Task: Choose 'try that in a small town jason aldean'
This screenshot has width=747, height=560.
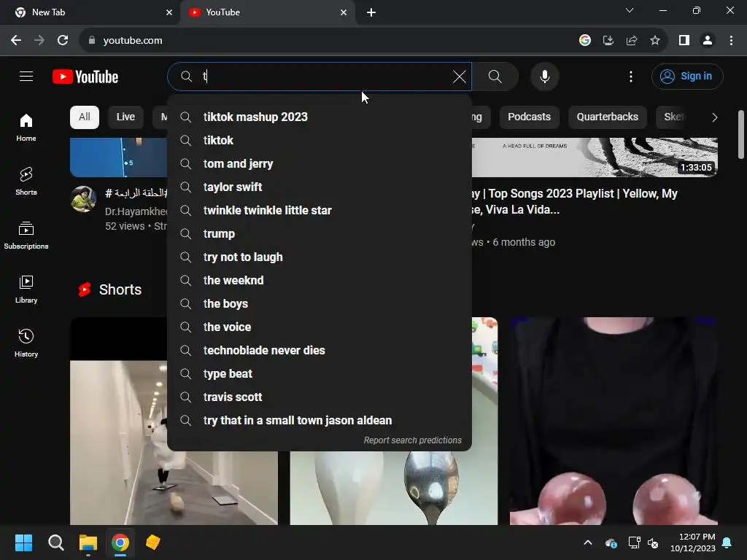Action: (x=320, y=421)
